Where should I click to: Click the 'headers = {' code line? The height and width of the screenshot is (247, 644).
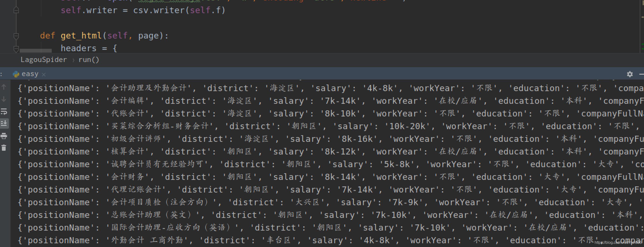[x=89, y=48]
